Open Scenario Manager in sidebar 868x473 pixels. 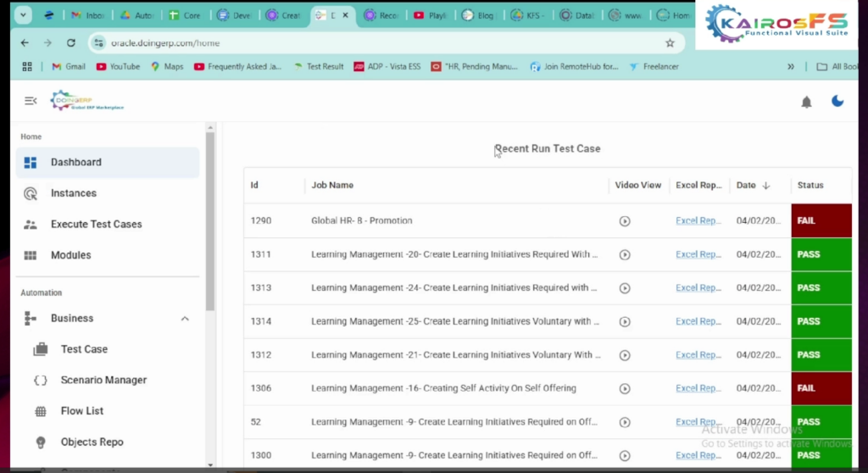click(103, 381)
